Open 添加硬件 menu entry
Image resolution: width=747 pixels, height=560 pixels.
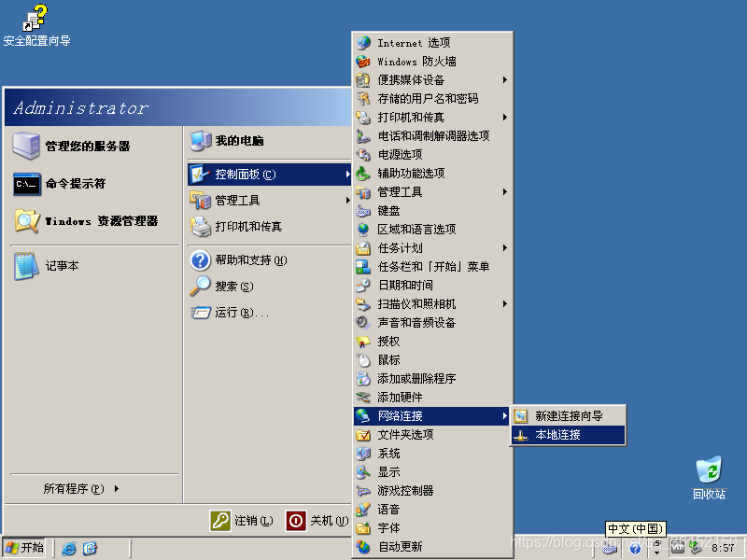(x=432, y=398)
